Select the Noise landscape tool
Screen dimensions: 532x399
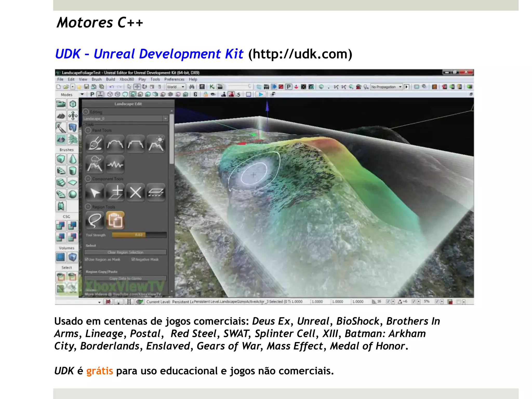[x=115, y=164]
